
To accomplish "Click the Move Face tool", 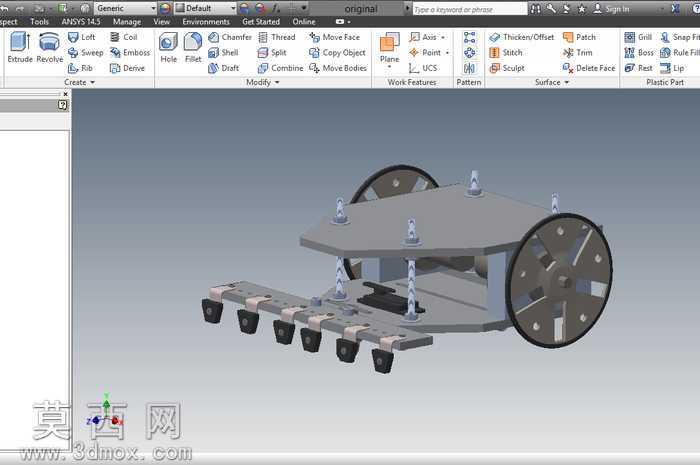I will point(334,37).
